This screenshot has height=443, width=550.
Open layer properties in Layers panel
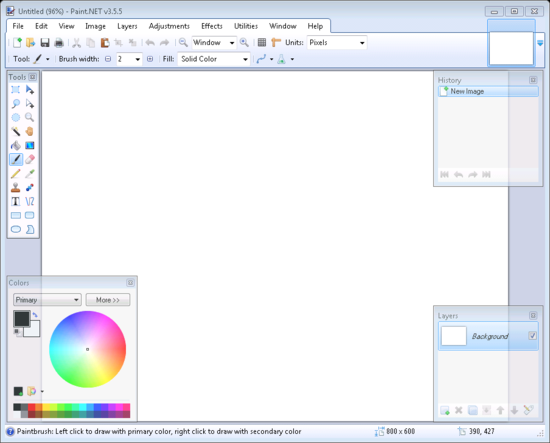point(528,410)
